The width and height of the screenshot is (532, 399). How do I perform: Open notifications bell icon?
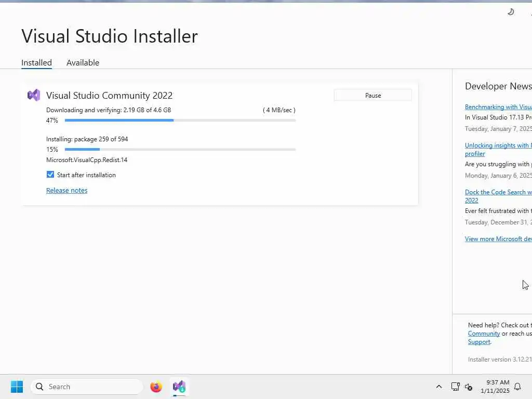(x=517, y=387)
